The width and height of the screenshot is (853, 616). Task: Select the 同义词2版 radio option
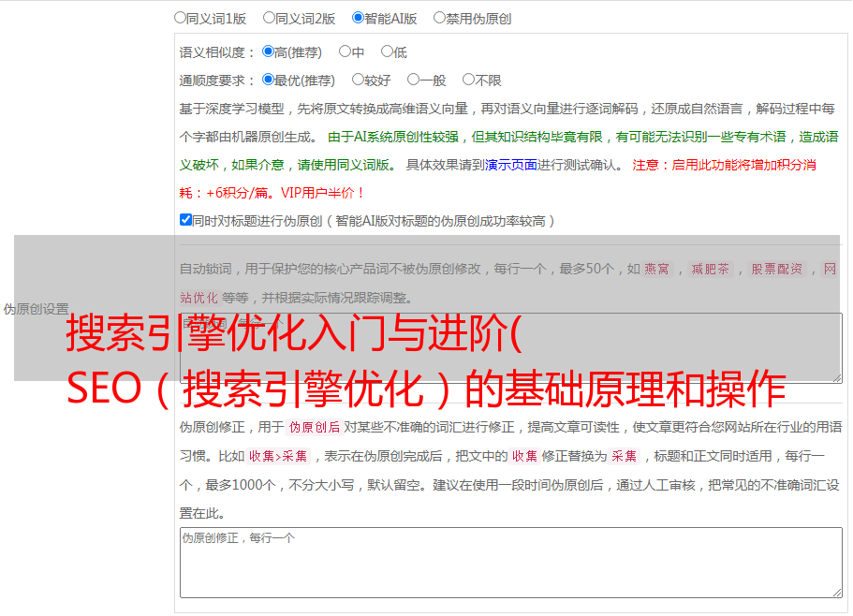tap(269, 18)
